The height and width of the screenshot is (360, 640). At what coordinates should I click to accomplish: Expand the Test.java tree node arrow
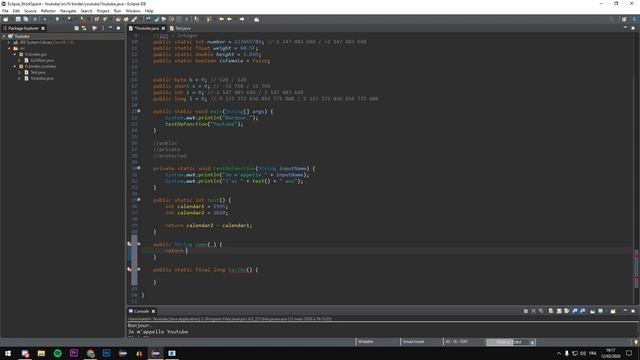coord(19,72)
